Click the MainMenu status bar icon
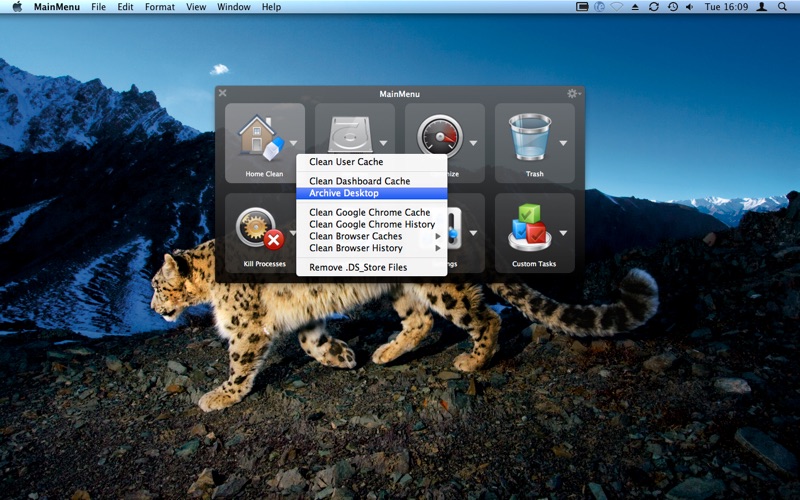The width and height of the screenshot is (800, 500). (582, 7)
